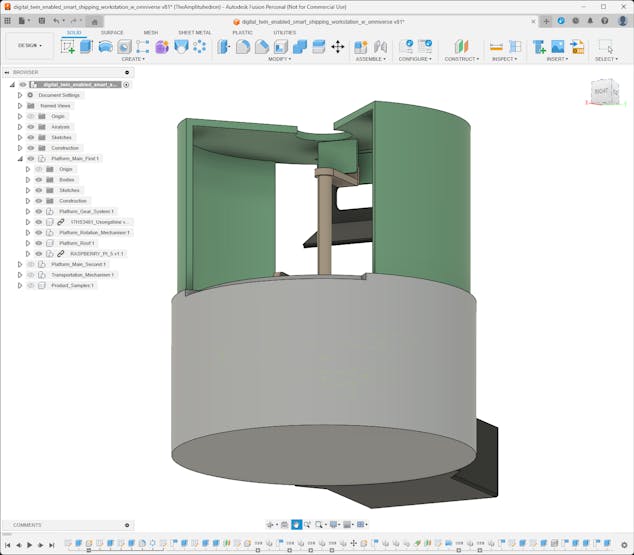Image resolution: width=634 pixels, height=555 pixels.
Task: Show the Product_Samples component
Action: [x=31, y=285]
